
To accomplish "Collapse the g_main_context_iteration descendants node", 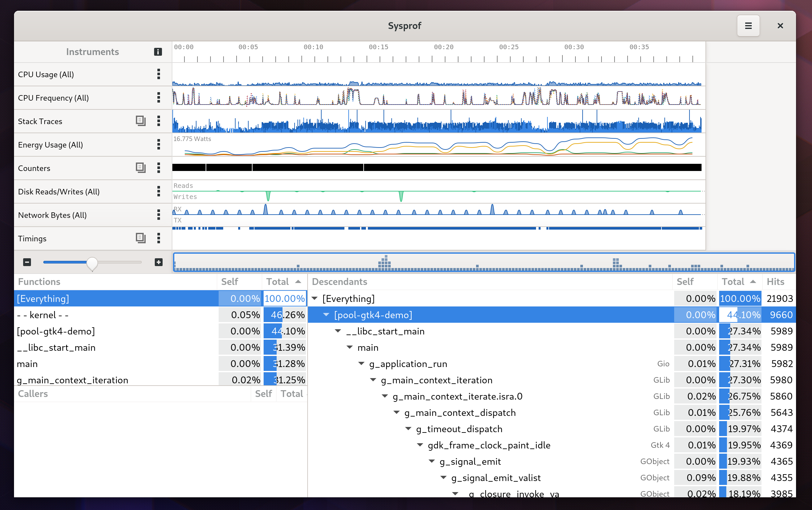I will coord(373,380).
